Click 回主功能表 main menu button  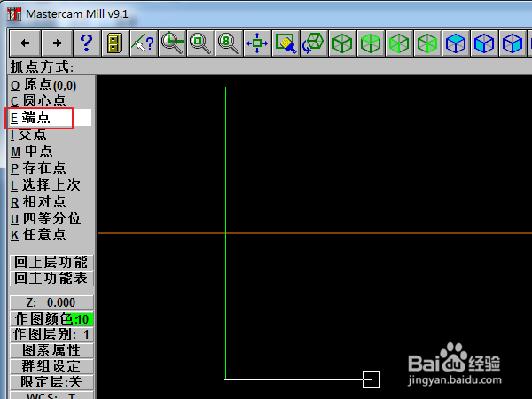coord(51,278)
